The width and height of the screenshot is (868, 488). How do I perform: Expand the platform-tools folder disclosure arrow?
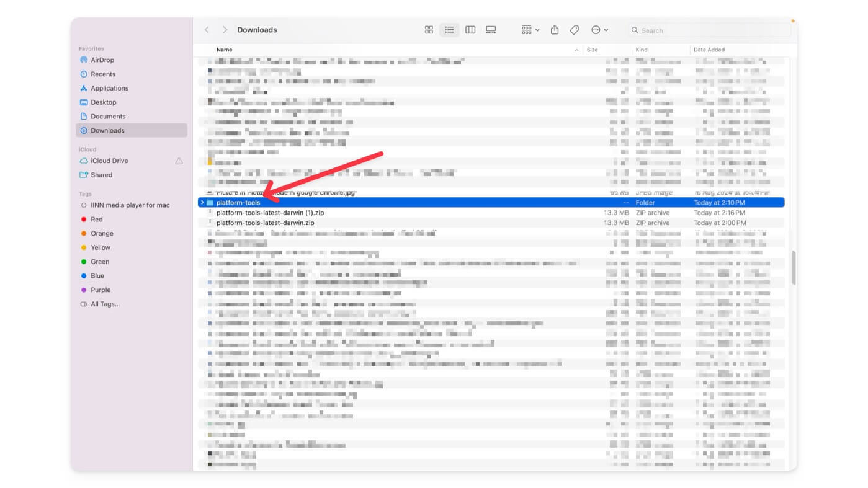click(x=202, y=203)
